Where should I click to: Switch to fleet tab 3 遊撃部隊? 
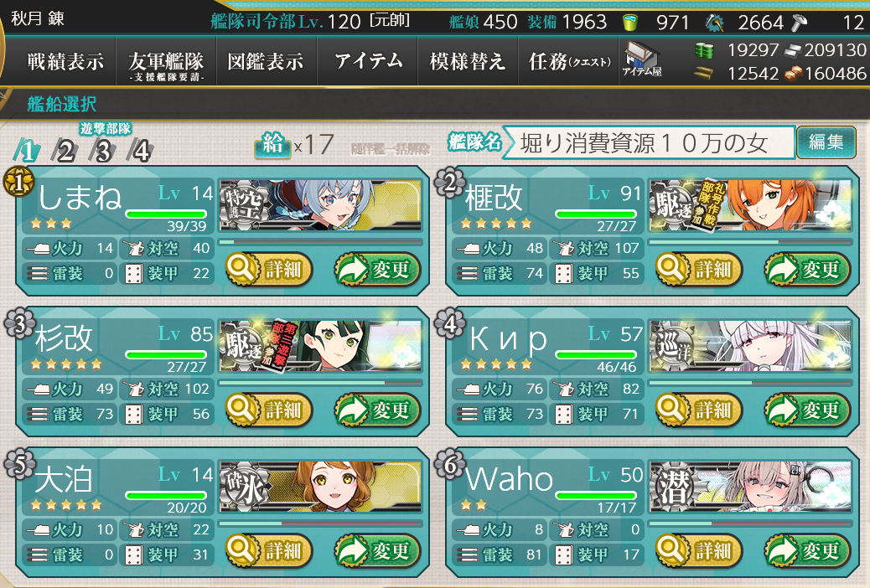104,144
